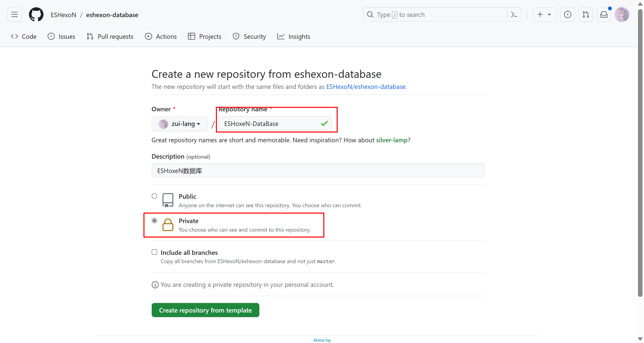Expand the create-new dropdown caret
The image size is (644, 343).
[x=549, y=15]
